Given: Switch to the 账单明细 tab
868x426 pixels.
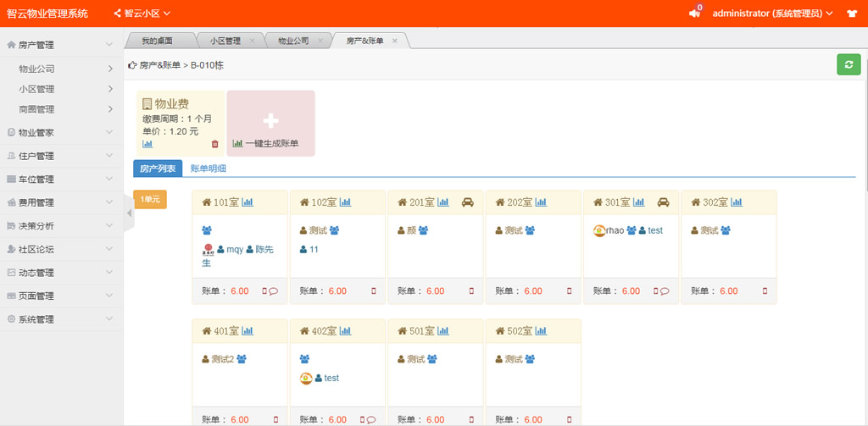Looking at the screenshot, I should 208,169.
